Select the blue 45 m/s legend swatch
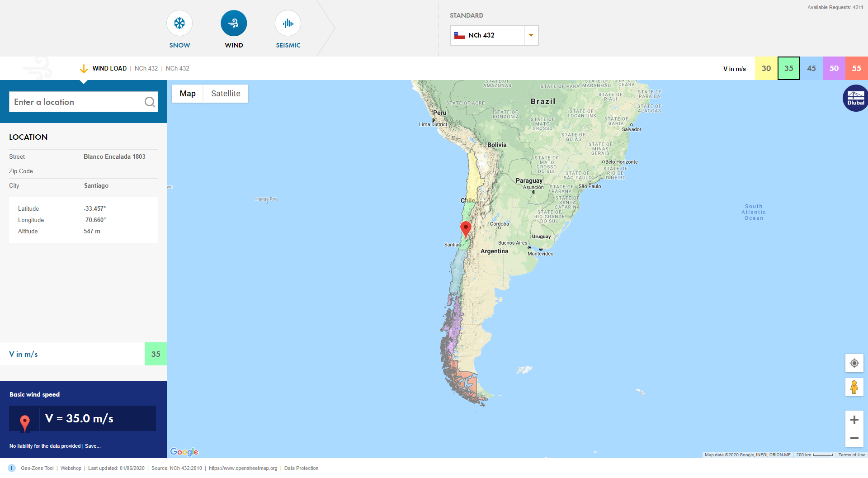Image resolution: width=868 pixels, height=478 pixels. (x=811, y=68)
